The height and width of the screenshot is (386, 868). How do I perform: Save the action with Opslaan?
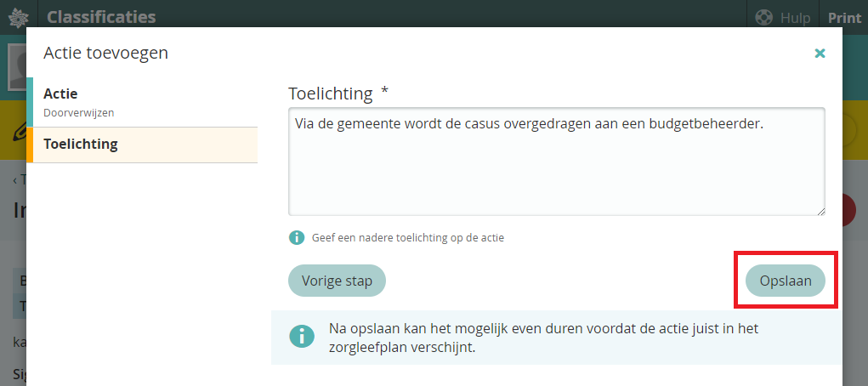[x=785, y=281]
